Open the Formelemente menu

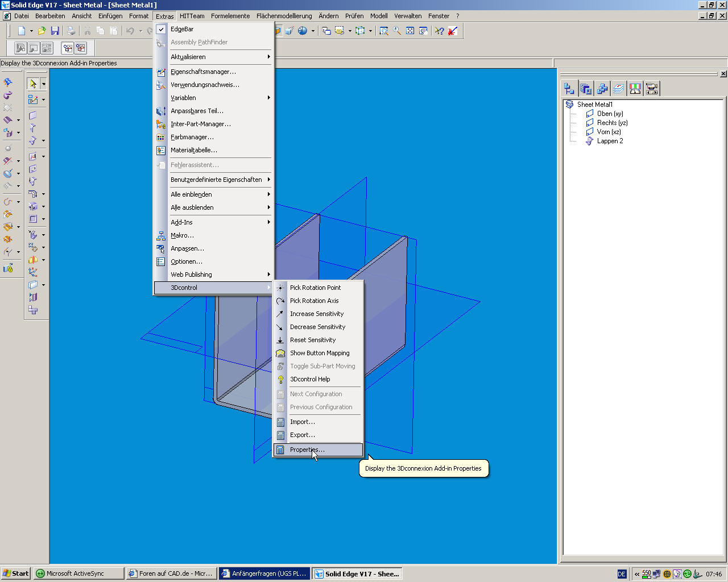click(230, 16)
